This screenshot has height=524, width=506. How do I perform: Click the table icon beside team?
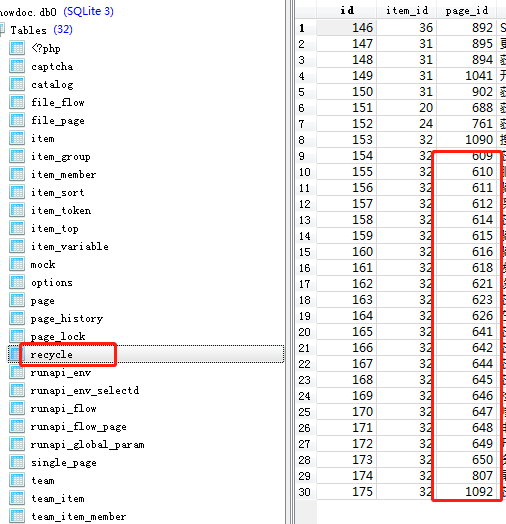click(x=17, y=481)
